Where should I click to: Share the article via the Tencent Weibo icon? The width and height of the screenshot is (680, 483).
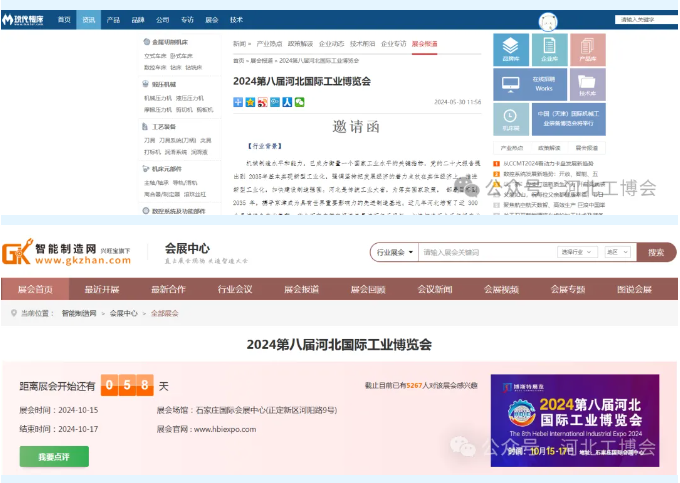[x=275, y=102]
